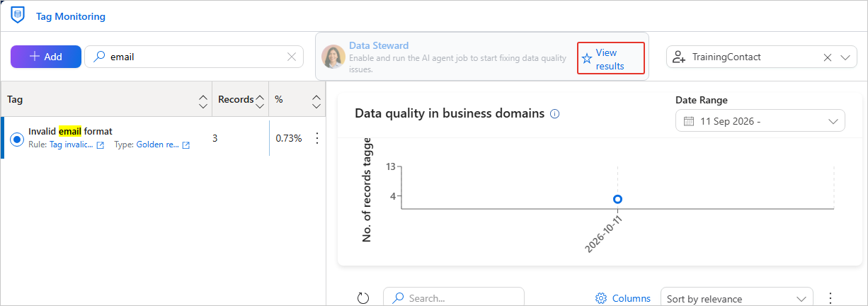Expand the TrainingContact dropdown chevron
This screenshot has height=306, width=868.
(x=846, y=57)
